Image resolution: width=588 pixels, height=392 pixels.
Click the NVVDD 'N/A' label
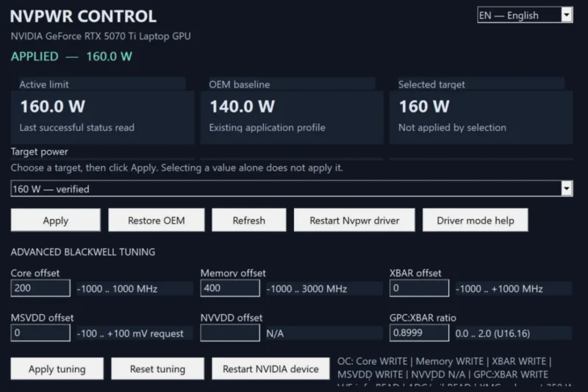(275, 333)
